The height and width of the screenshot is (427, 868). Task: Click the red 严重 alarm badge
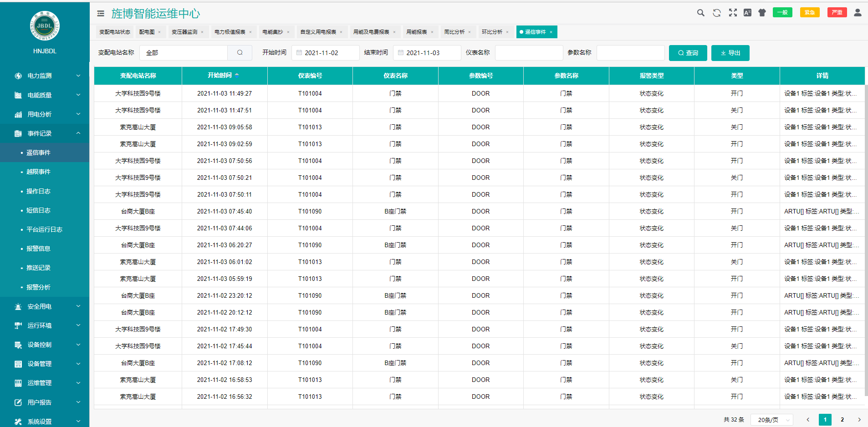click(x=837, y=13)
